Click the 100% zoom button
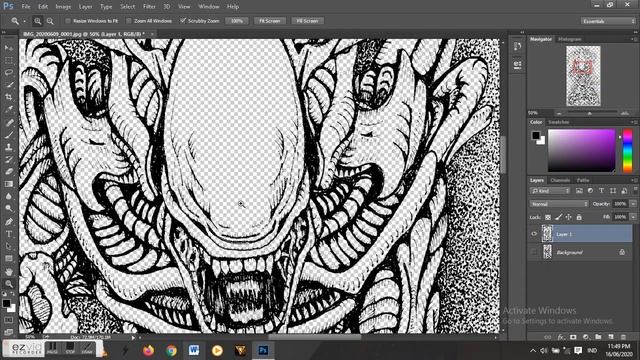 pyautogui.click(x=237, y=21)
